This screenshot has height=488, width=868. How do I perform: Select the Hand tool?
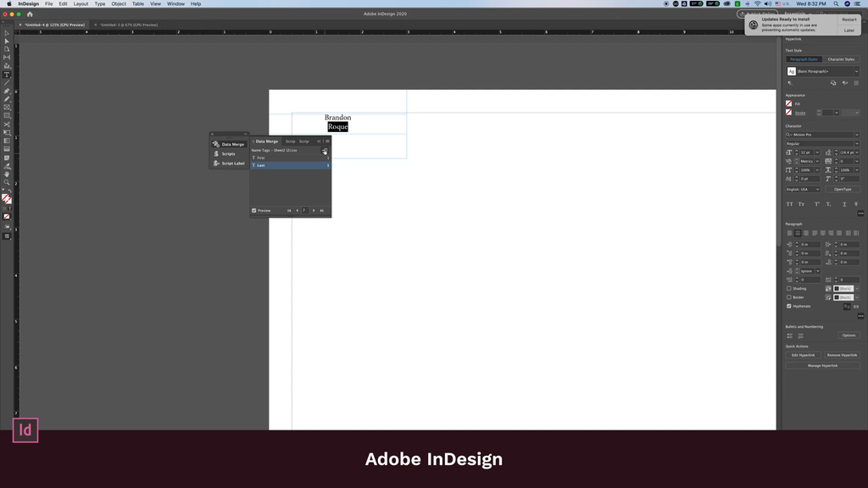7,174
